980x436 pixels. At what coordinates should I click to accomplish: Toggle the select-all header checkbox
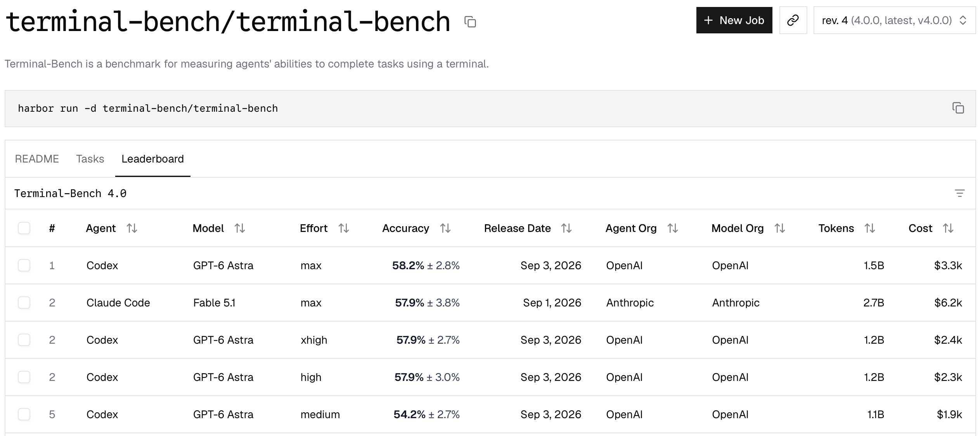tap(24, 228)
